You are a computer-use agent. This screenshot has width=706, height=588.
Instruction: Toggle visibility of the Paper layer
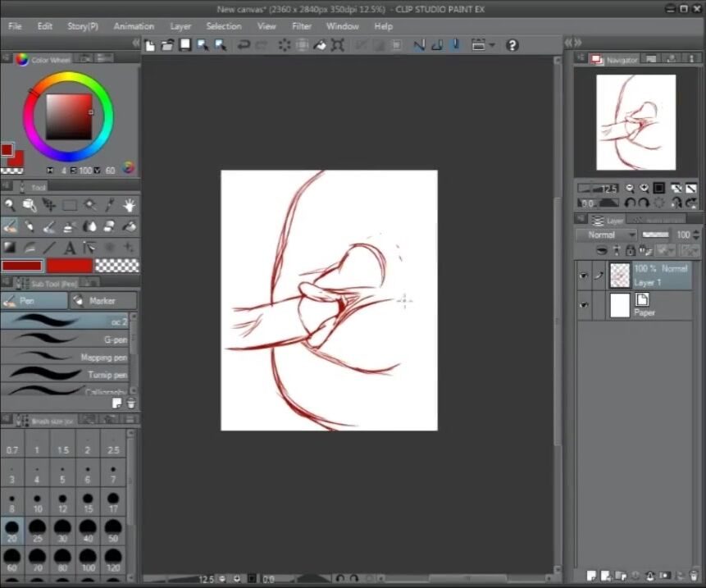(x=584, y=306)
